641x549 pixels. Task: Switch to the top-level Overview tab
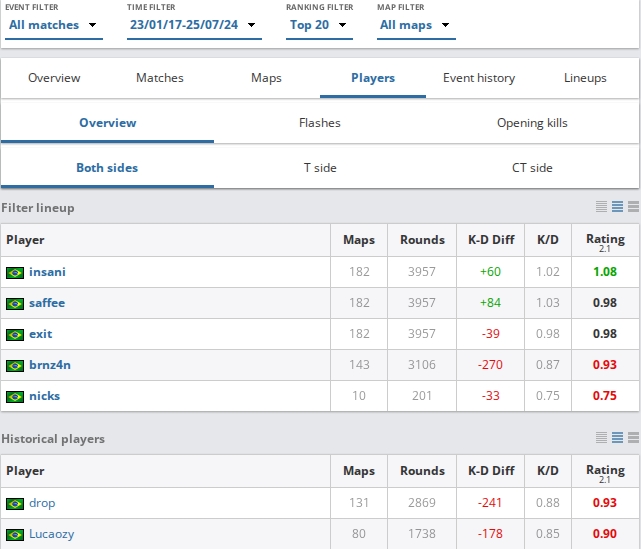pyautogui.click(x=54, y=78)
